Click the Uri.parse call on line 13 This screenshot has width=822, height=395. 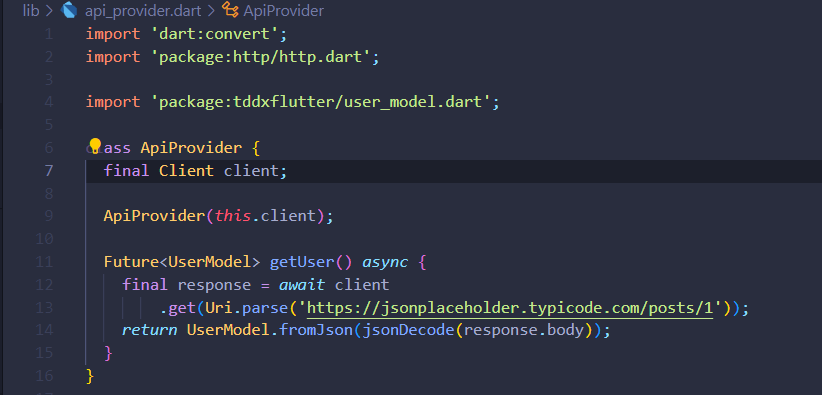pyautogui.click(x=246, y=308)
